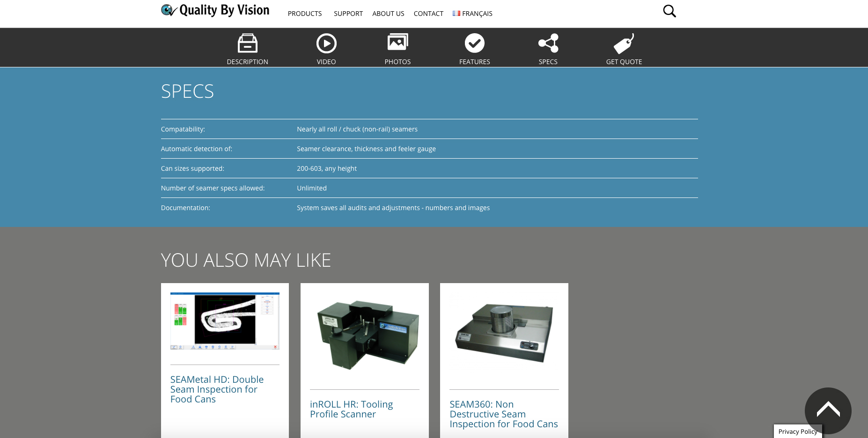Open the Products menu
The height and width of the screenshot is (438, 868).
305,14
